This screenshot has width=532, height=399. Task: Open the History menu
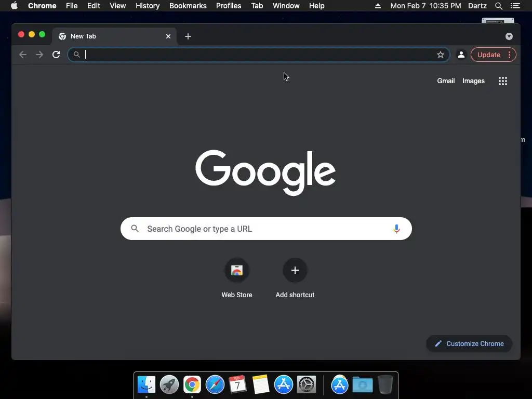point(148,6)
